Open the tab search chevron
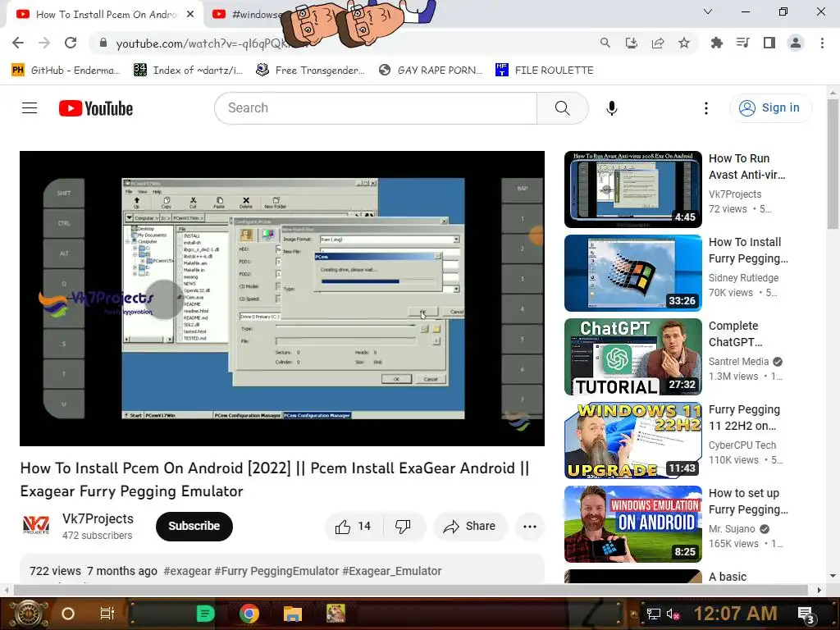 708,11
